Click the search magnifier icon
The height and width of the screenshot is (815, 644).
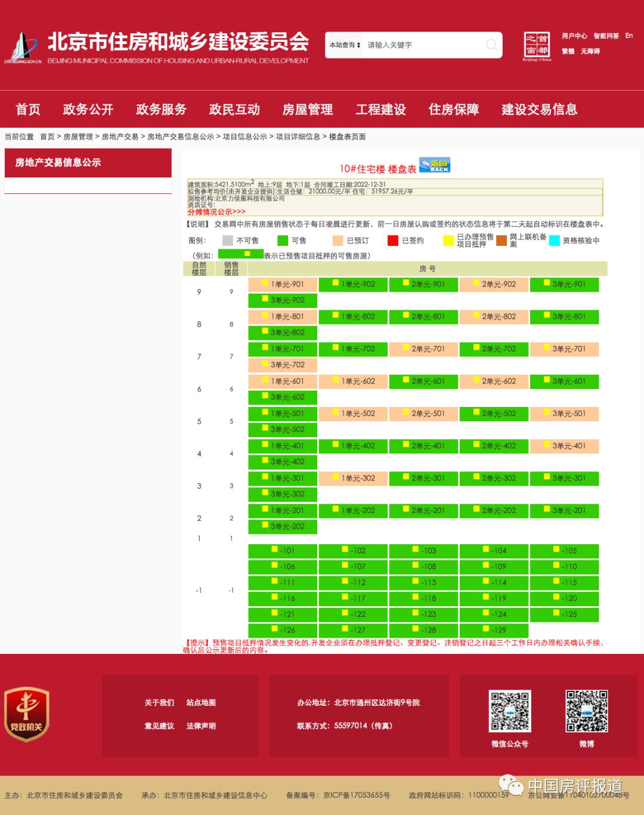coord(491,44)
